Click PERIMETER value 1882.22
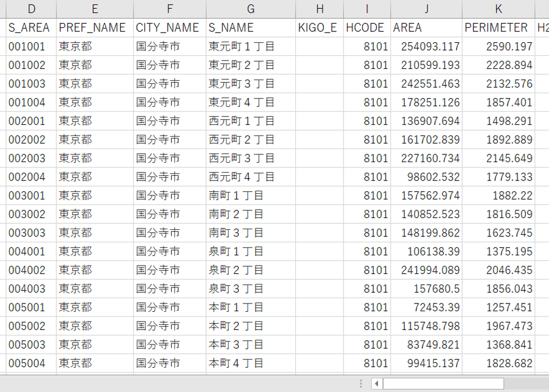 498,195
